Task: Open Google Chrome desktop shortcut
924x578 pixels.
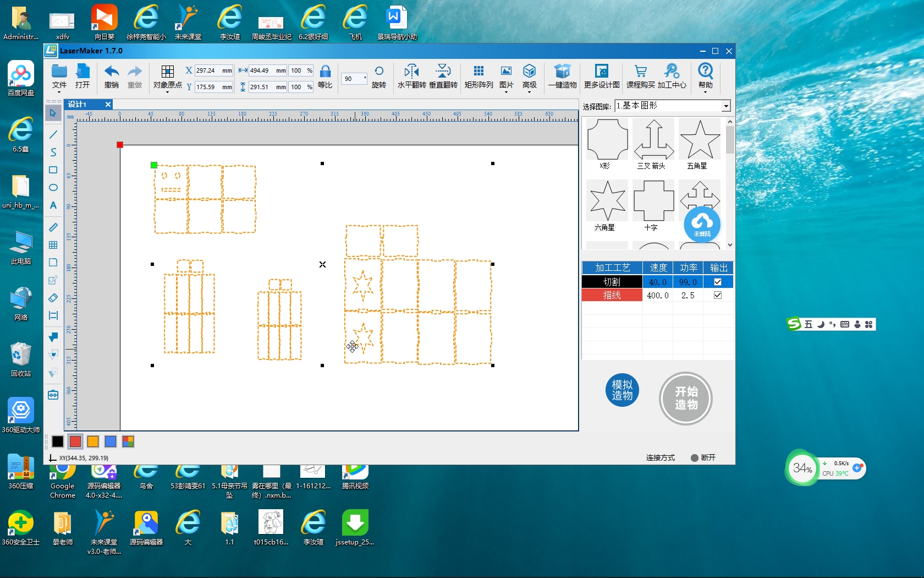Action: pyautogui.click(x=63, y=482)
